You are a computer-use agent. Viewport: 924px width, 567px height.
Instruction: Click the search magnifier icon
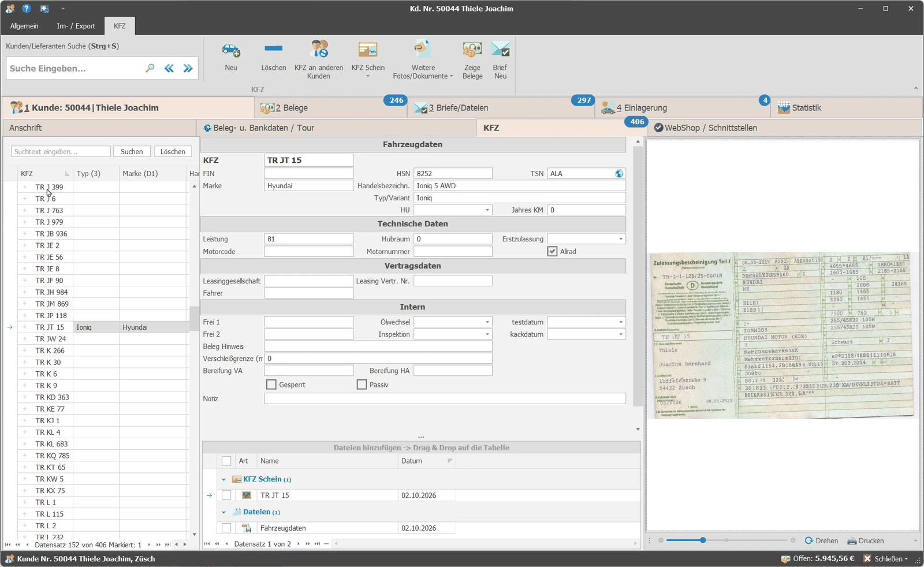[150, 68]
